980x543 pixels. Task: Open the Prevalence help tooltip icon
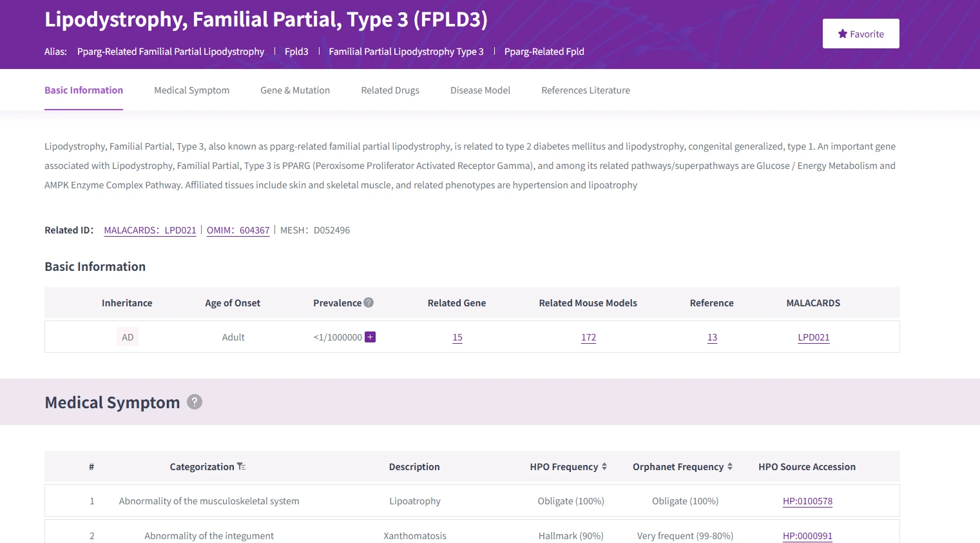click(368, 302)
